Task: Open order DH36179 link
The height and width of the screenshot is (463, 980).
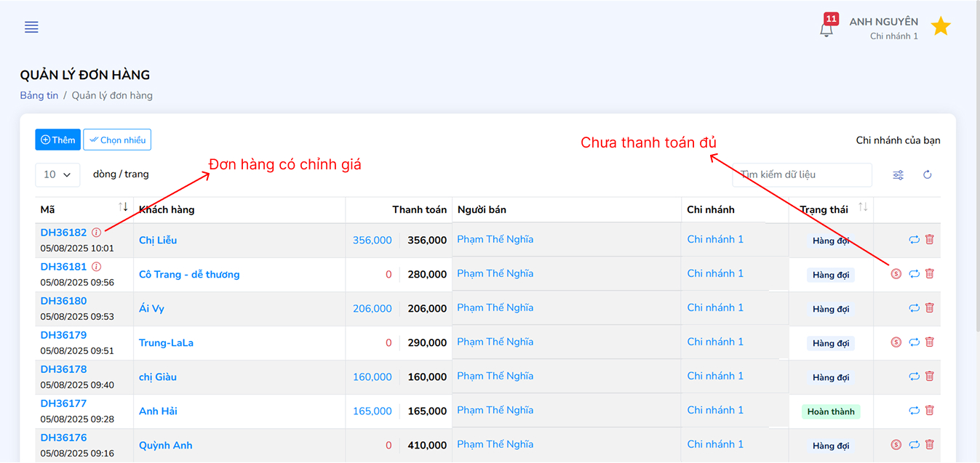Action: tap(63, 335)
